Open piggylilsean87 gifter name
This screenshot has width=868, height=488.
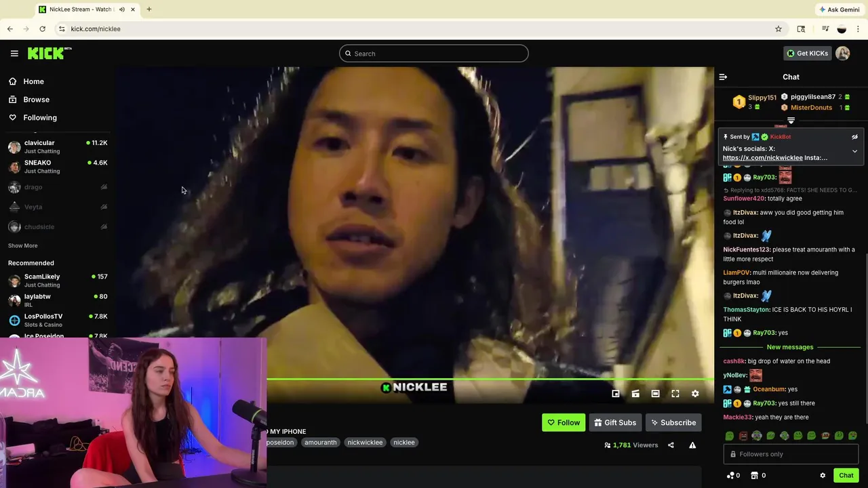pyautogui.click(x=813, y=97)
